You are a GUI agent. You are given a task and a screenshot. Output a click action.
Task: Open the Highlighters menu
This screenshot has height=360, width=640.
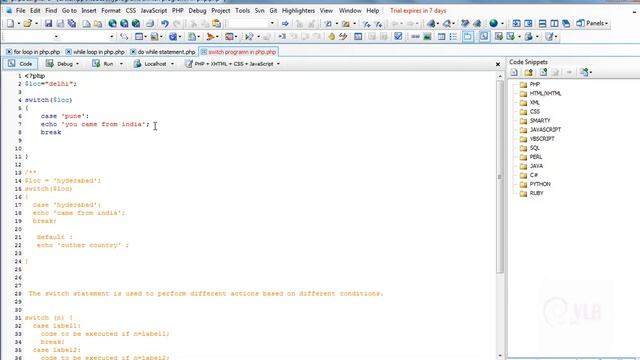(x=298, y=11)
